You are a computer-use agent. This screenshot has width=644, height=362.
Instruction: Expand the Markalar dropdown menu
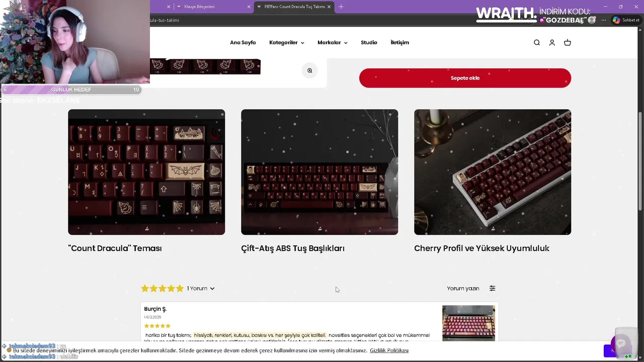pyautogui.click(x=332, y=43)
